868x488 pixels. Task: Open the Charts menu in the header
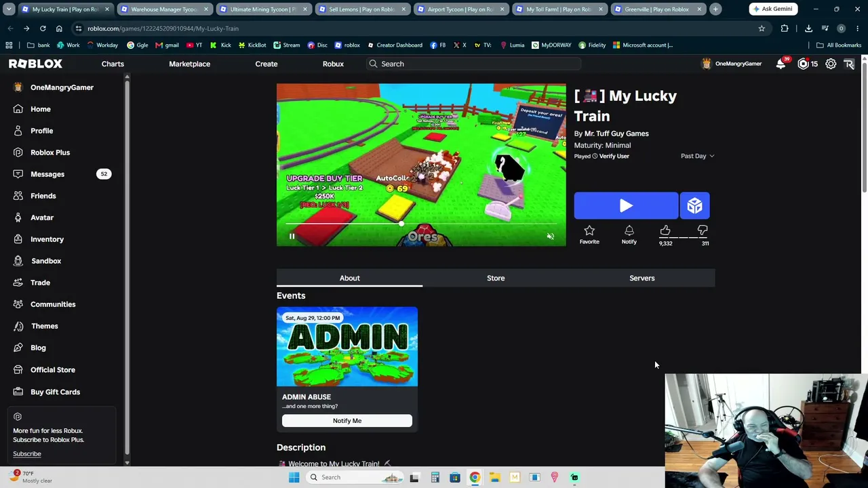click(x=113, y=64)
